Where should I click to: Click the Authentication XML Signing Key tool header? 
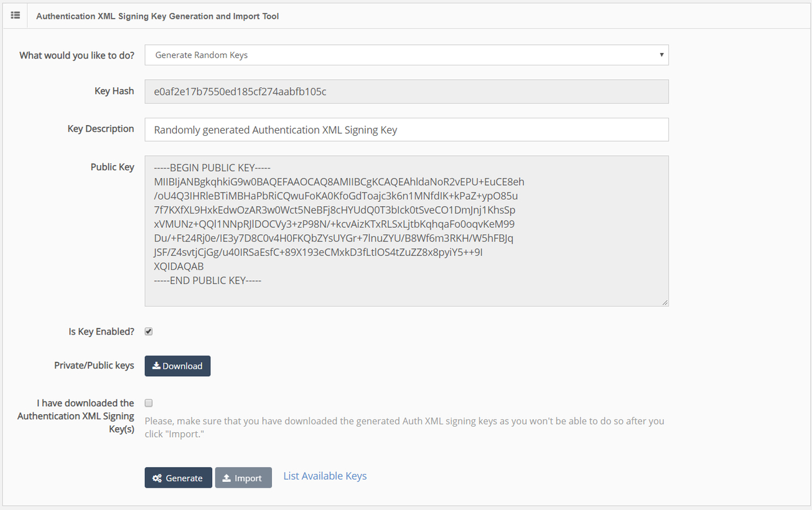click(157, 16)
